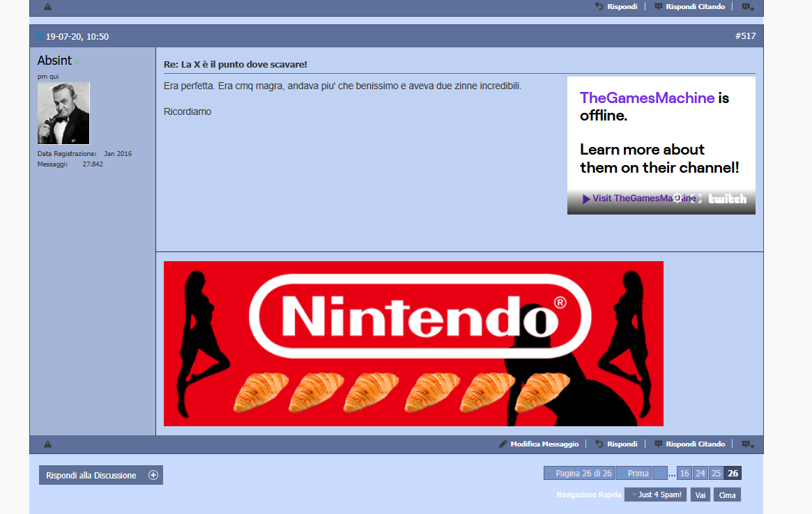Click Modifica Messaggio to edit post
Screen dimensions: 812x514
[x=539, y=444]
